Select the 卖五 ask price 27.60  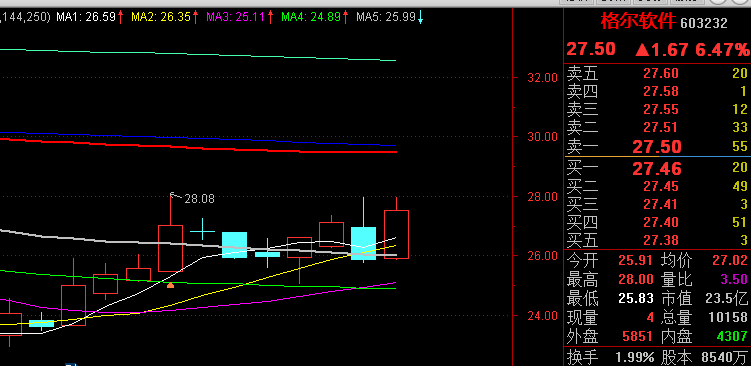coord(660,73)
